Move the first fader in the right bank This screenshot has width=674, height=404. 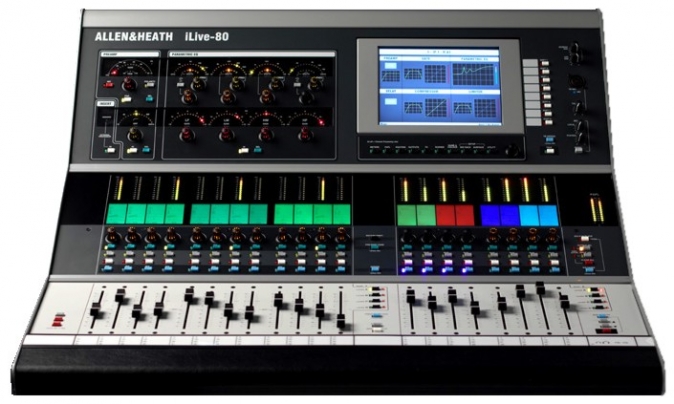click(411, 296)
